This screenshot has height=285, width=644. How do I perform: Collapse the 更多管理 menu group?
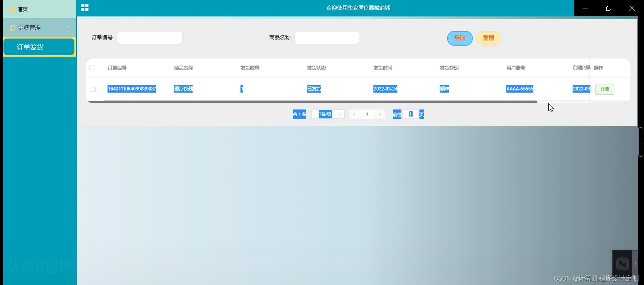tap(39, 28)
